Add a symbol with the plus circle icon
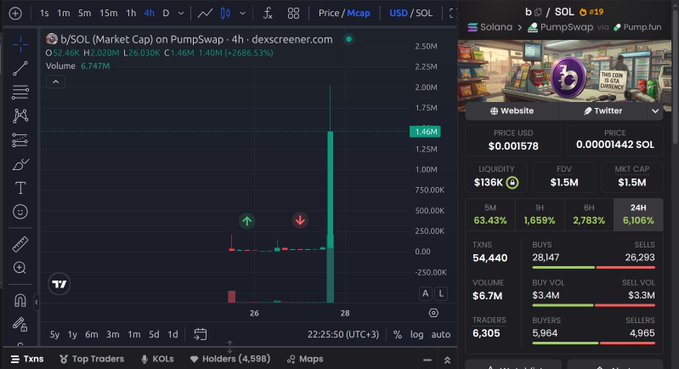This screenshot has width=679, height=369. tap(15, 13)
